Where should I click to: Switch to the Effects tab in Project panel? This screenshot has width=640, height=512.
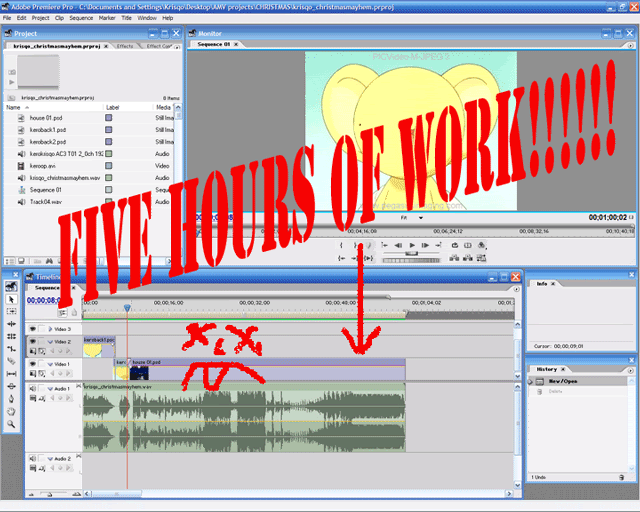click(x=125, y=46)
